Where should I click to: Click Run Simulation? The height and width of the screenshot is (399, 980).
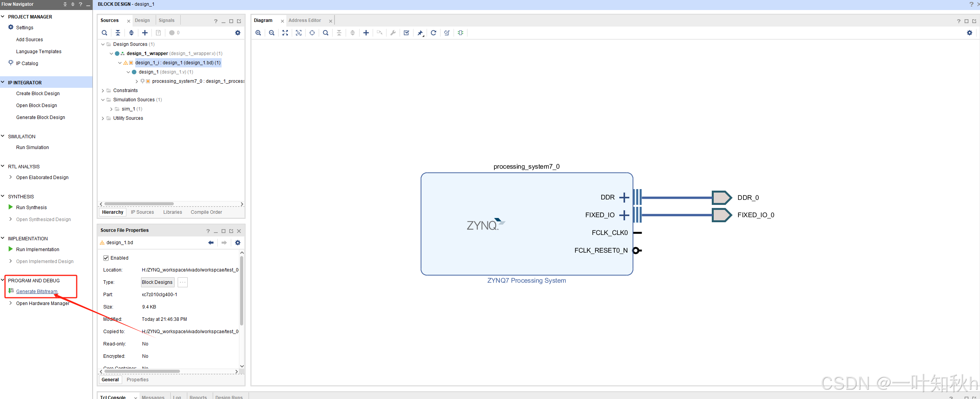point(32,148)
